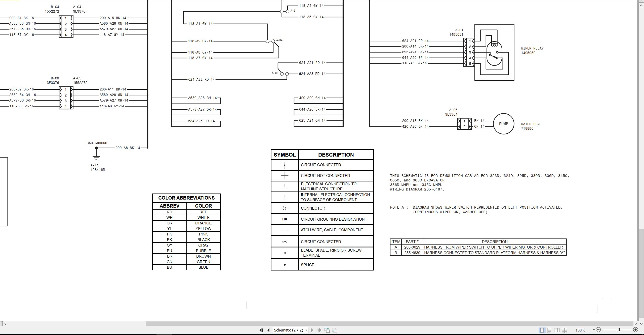Click connector label A-C5 1552272
Image resolution: width=644 pixels, height=335 pixels.
pyautogui.click(x=80, y=80)
